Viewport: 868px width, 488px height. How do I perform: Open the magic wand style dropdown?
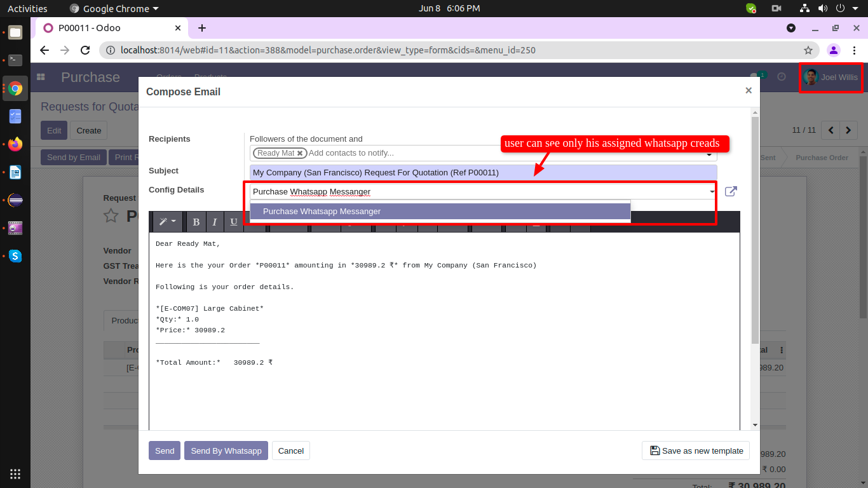pos(168,222)
